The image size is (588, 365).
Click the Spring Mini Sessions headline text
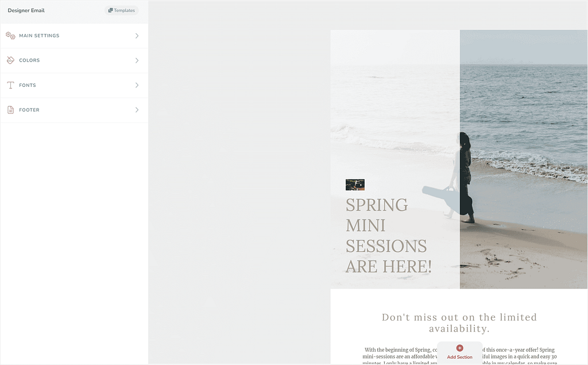389,236
